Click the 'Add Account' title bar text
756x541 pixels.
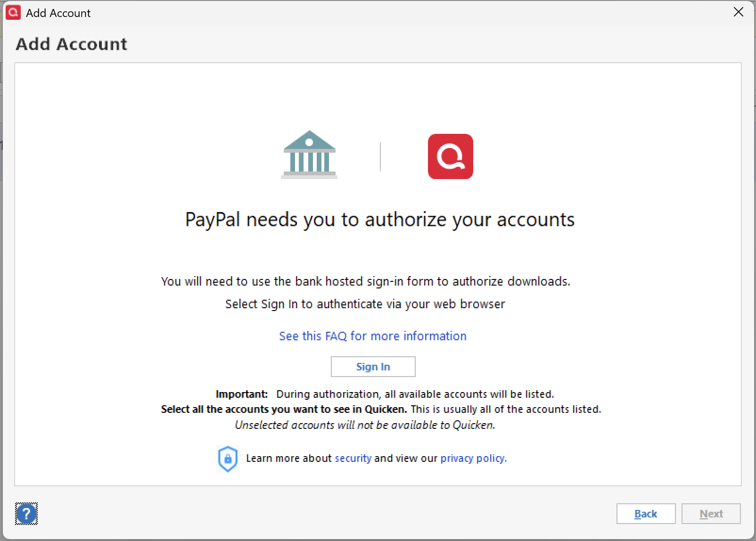[58, 13]
